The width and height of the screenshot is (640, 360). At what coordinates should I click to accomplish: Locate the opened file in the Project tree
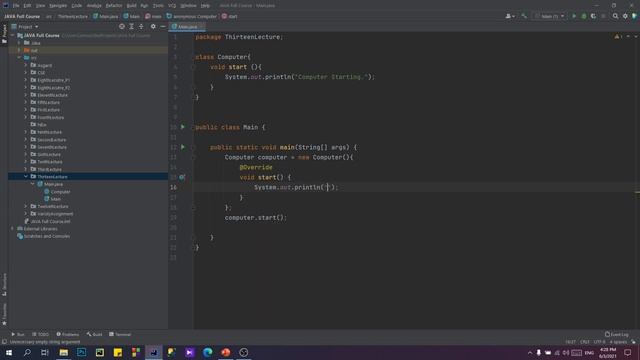[122, 27]
